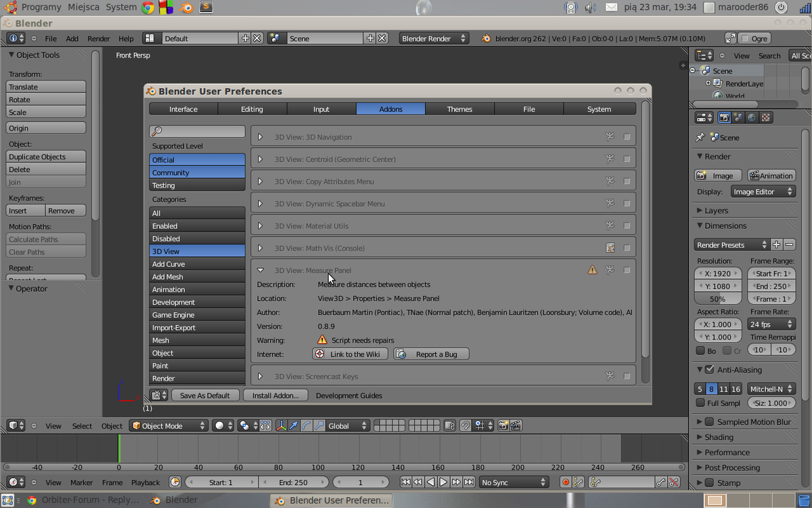
Task: Expand 3D View: 3D Navigation addon details
Action: (x=260, y=137)
